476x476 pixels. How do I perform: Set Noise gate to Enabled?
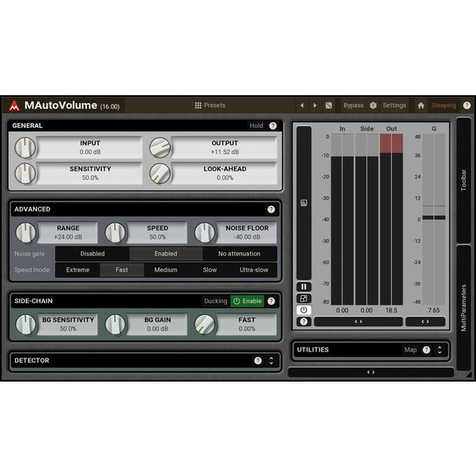(x=166, y=254)
